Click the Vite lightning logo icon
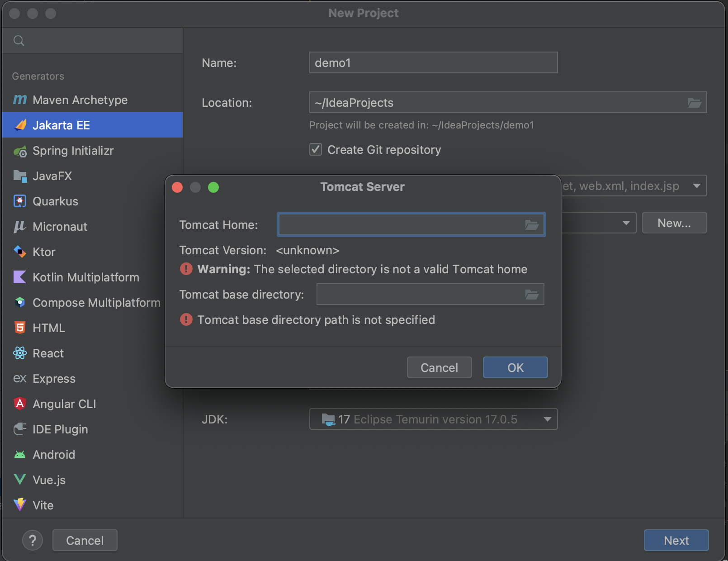This screenshot has height=561, width=728. point(20,505)
